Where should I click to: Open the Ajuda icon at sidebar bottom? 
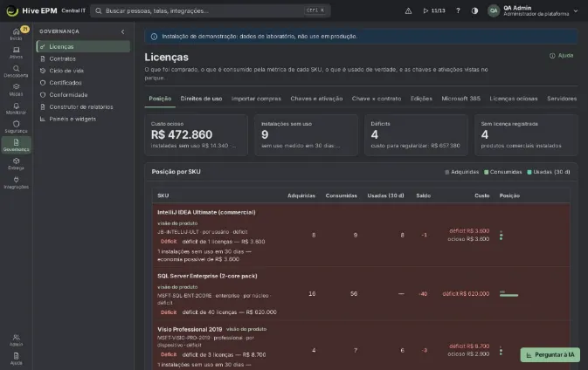pyautogui.click(x=16, y=359)
